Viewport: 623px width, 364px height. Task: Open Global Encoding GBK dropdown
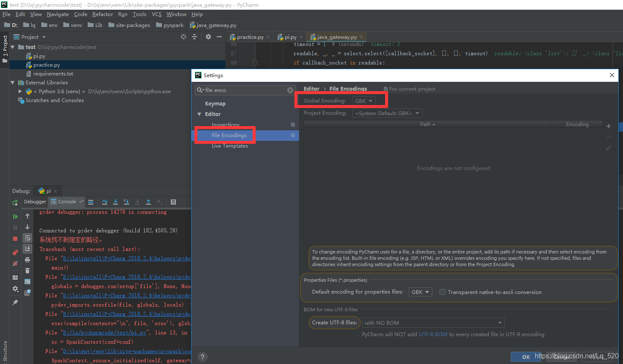click(x=364, y=101)
